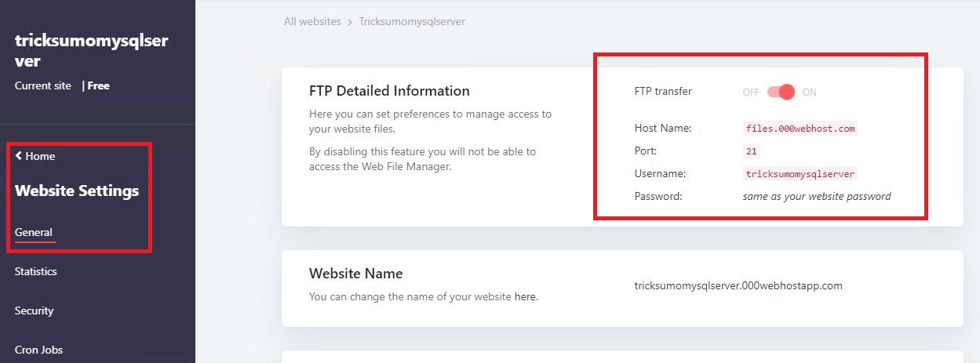
Task: Toggle the FTP transfer switch
Action: 781,92
